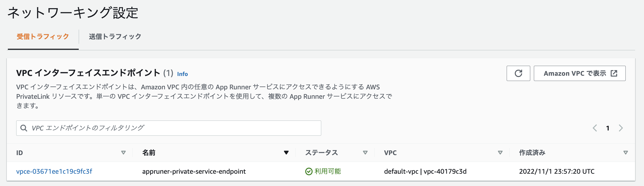The height and width of the screenshot is (186, 644).
Task: Sort by 名前 column arrow
Action: point(286,153)
